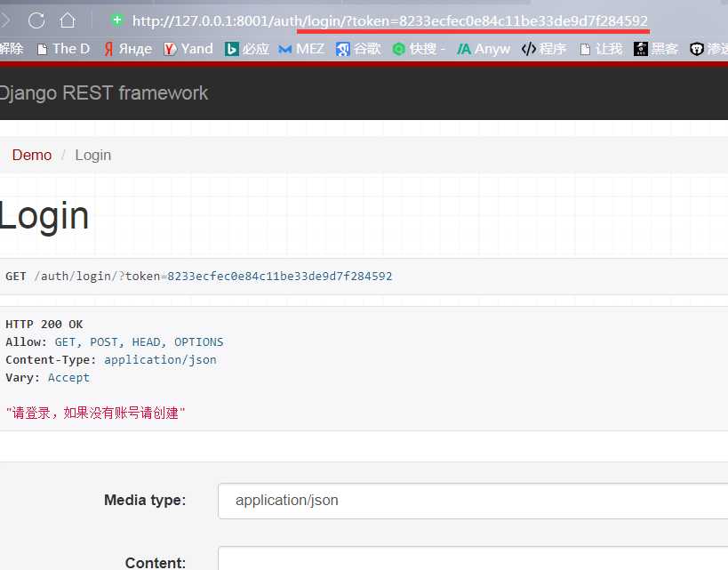Screen dimensions: 728x570
Task: Select the GET request line text
Action: [x=199, y=276]
